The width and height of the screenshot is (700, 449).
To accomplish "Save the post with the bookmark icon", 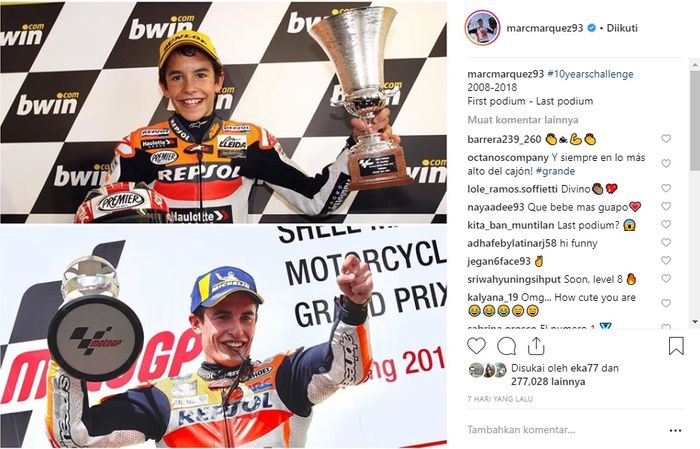I will [676, 346].
